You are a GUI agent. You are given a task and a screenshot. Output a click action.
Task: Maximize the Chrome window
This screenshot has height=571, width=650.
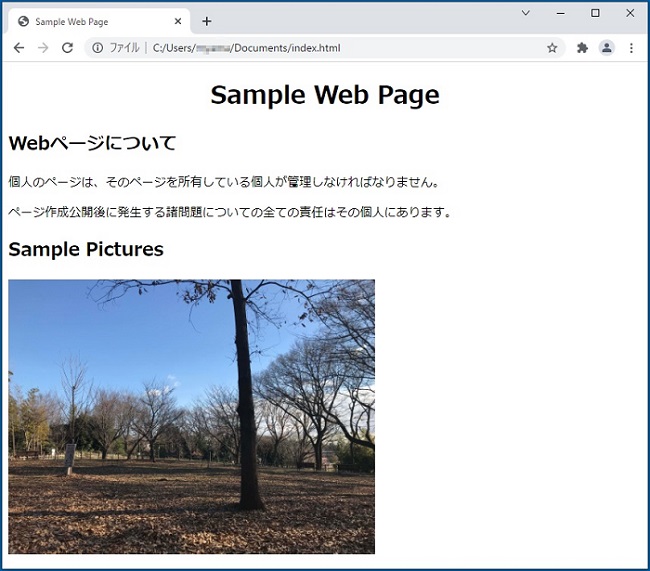[595, 13]
